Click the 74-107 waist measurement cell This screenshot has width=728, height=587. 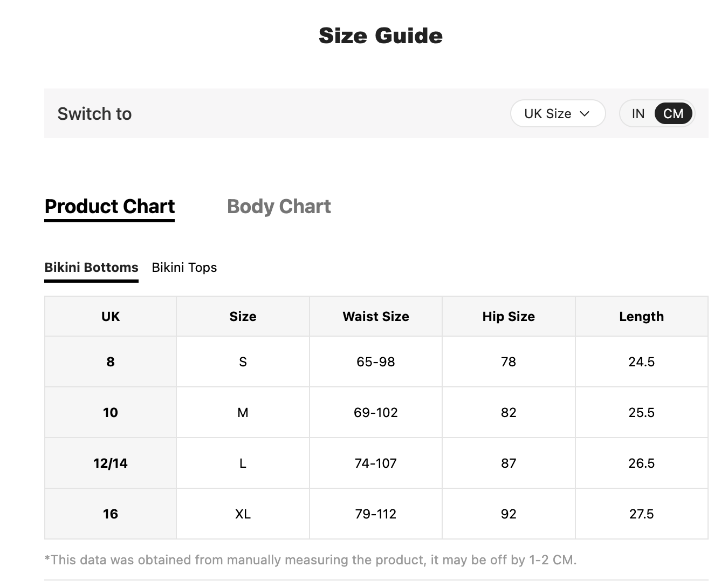click(x=376, y=463)
